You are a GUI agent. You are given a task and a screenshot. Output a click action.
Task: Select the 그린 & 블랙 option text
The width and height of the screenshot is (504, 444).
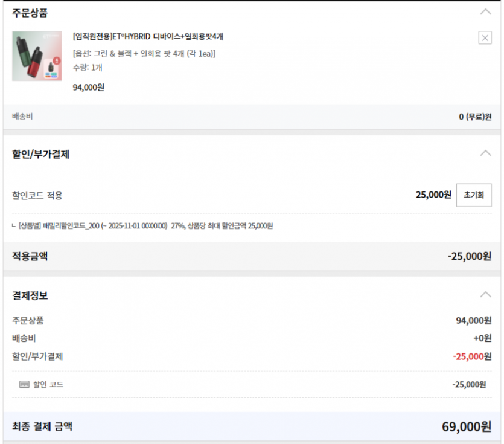point(144,53)
